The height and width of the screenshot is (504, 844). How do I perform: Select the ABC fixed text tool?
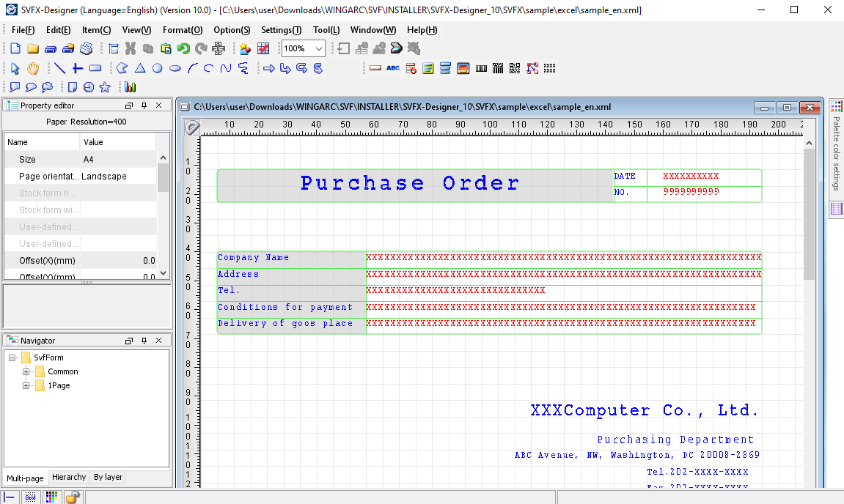click(393, 68)
